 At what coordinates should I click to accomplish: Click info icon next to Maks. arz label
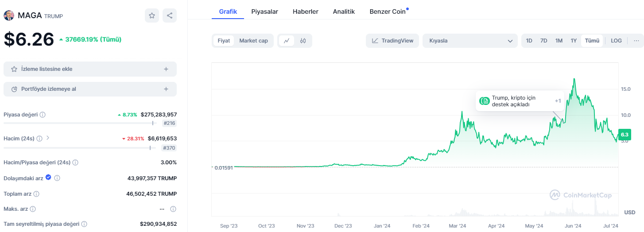pos(33,209)
